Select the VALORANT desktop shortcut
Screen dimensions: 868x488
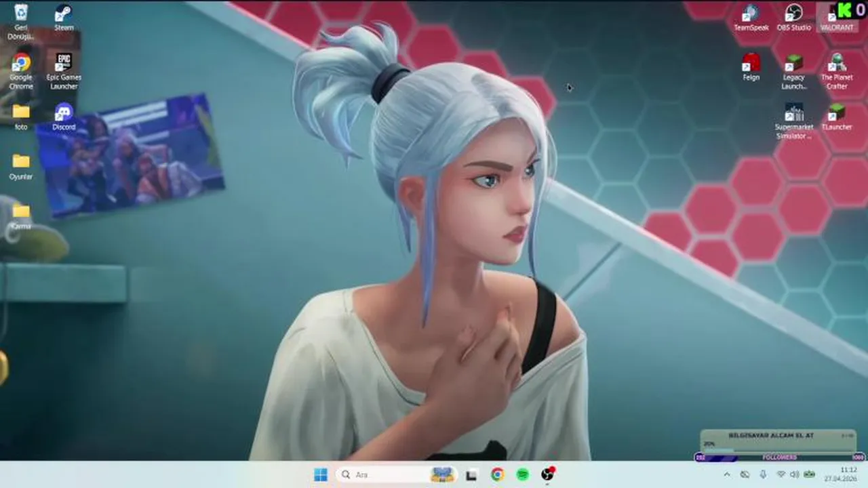pos(837,18)
